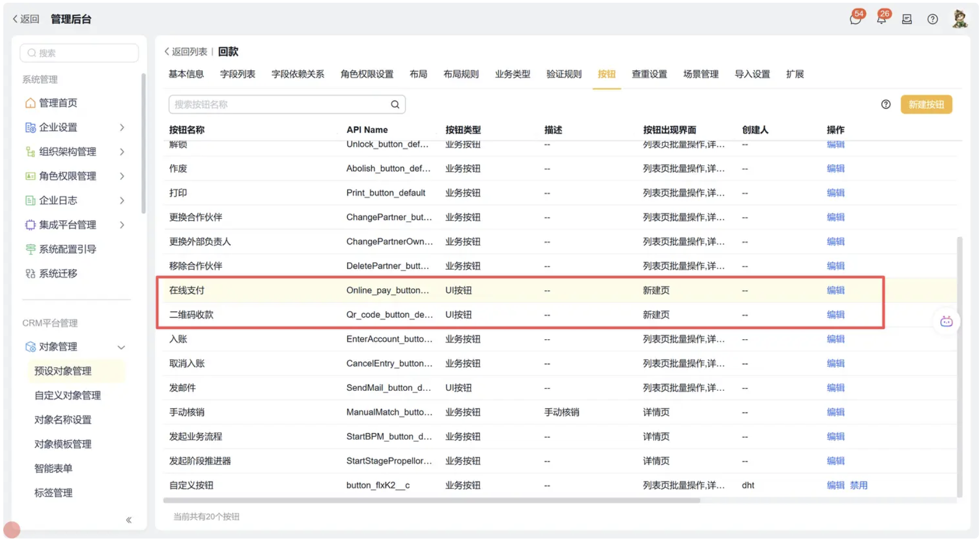Click the search magnifier in button name box
The image size is (980, 539).
395,104
